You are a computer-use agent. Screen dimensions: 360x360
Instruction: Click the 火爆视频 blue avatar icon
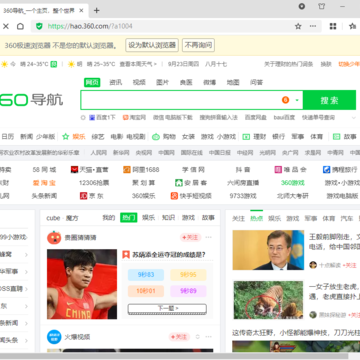coord(54,337)
